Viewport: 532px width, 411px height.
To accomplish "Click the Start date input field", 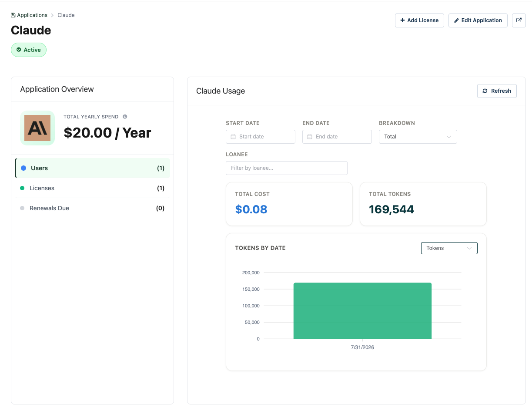I will pos(261,137).
